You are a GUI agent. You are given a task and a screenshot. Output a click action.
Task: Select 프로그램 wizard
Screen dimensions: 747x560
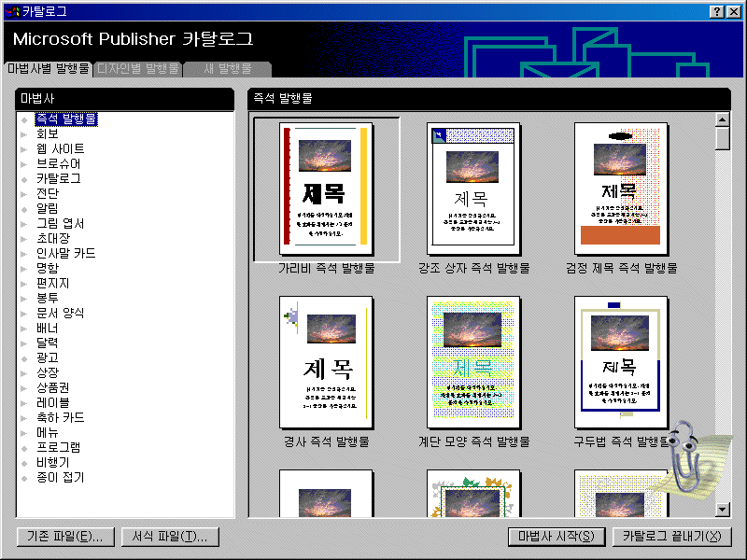click(59, 448)
